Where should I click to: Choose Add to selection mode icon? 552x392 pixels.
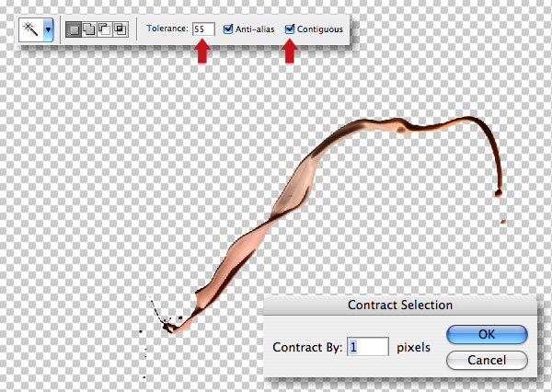[x=89, y=29]
